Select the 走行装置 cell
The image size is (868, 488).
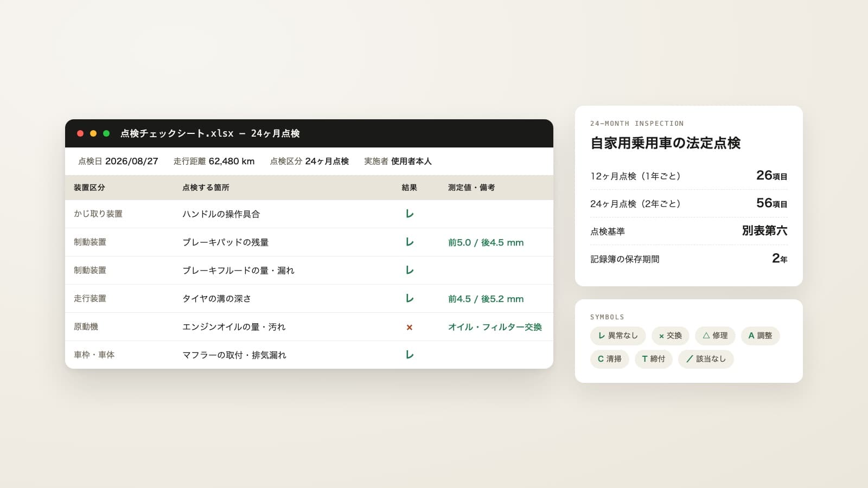(x=90, y=298)
